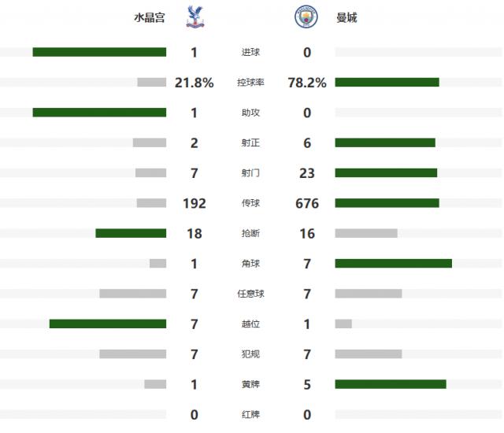Click the 78.2% possession value
The image size is (504, 433).
coord(307,83)
